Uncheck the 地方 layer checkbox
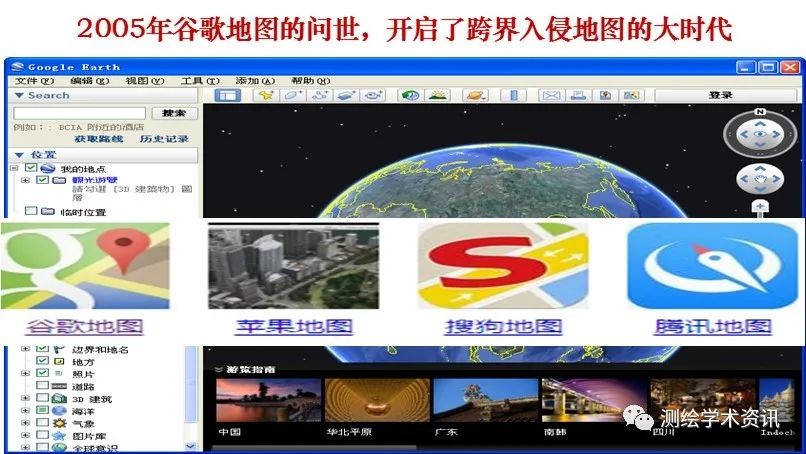This screenshot has height=454, width=806. click(43, 361)
